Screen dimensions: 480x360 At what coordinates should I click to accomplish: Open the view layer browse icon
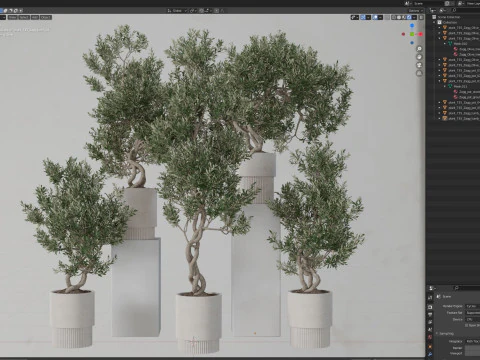click(461, 4)
